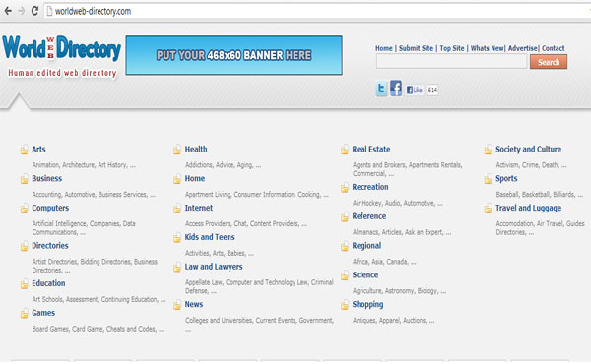Click the World Web Directory logo
Viewport: 591px width, 364px height.
(x=61, y=56)
